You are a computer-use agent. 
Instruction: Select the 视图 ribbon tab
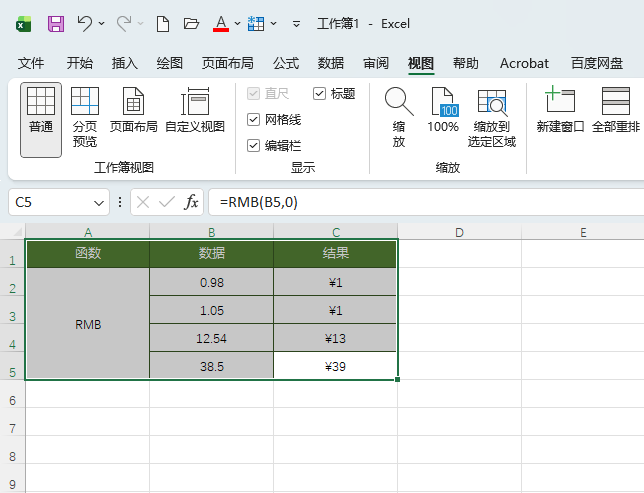point(421,64)
